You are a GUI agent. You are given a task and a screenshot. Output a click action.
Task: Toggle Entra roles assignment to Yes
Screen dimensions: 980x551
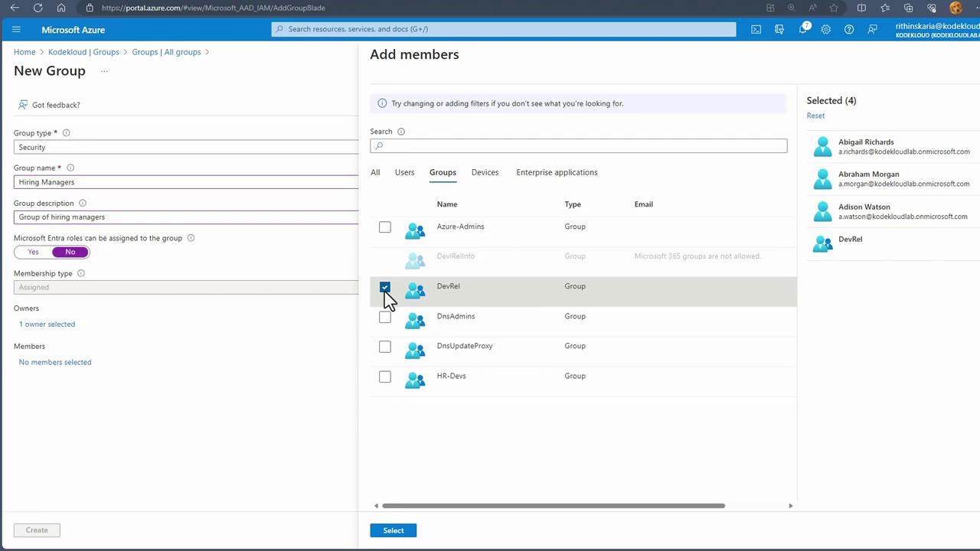(x=33, y=252)
